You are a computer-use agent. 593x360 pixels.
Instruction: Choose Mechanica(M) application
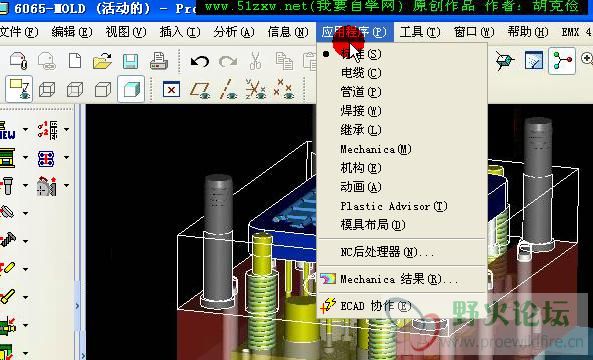click(402, 149)
